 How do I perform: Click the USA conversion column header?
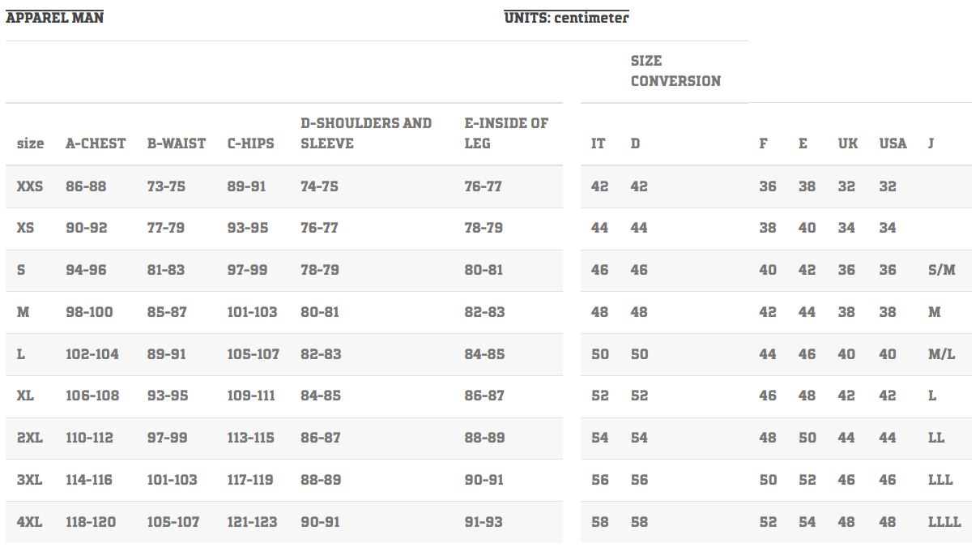pos(893,143)
